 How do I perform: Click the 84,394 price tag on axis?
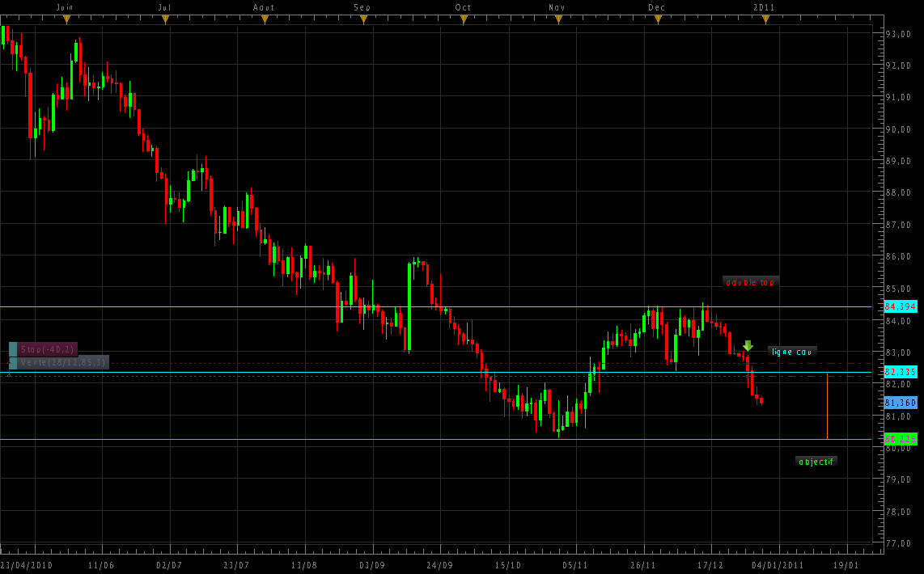click(x=901, y=307)
